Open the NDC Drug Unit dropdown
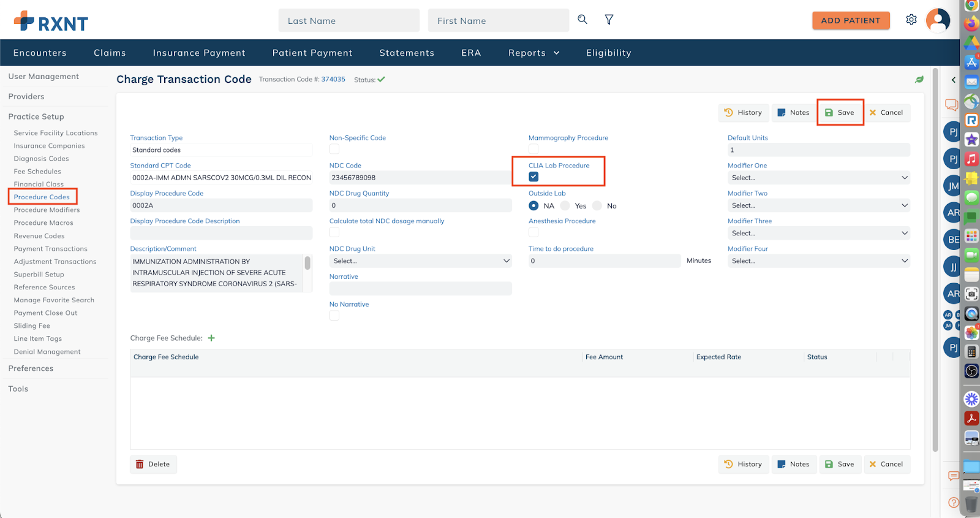Screen dimensions: 980x518 pyautogui.click(x=420, y=261)
